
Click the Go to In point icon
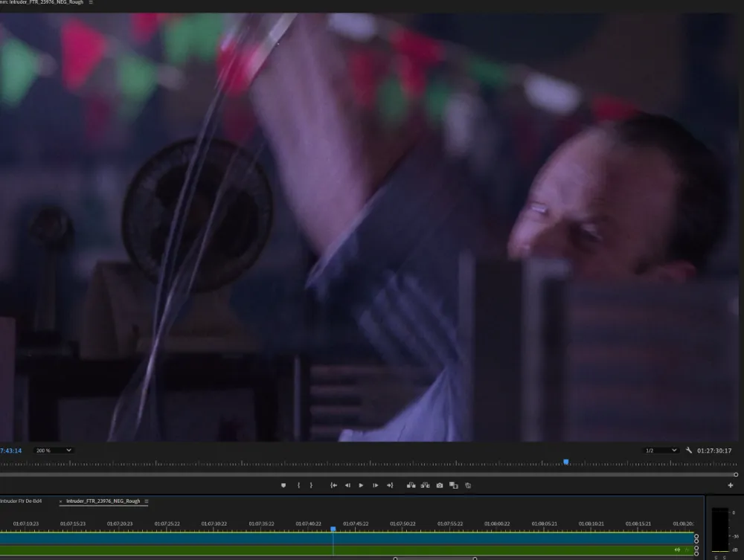click(334, 486)
